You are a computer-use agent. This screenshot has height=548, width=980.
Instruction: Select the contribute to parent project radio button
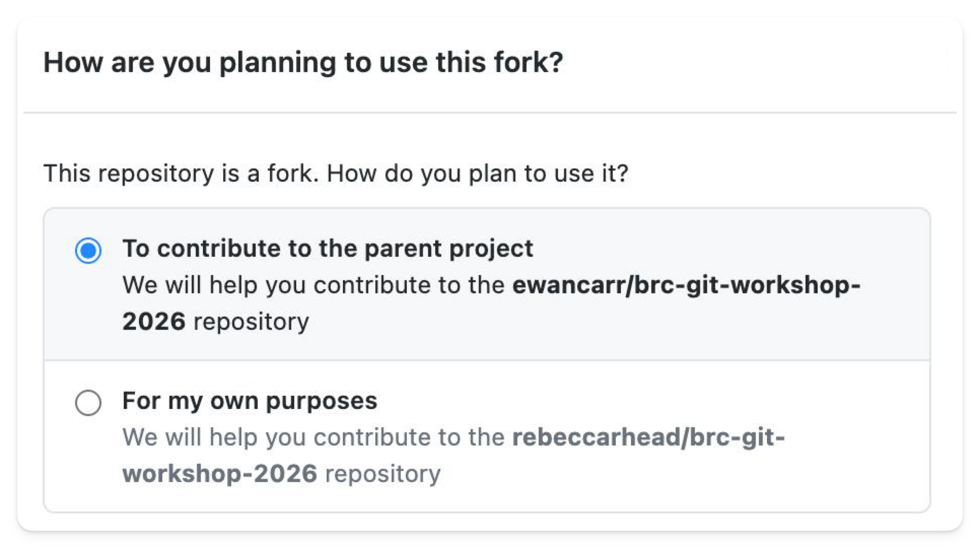(88, 251)
